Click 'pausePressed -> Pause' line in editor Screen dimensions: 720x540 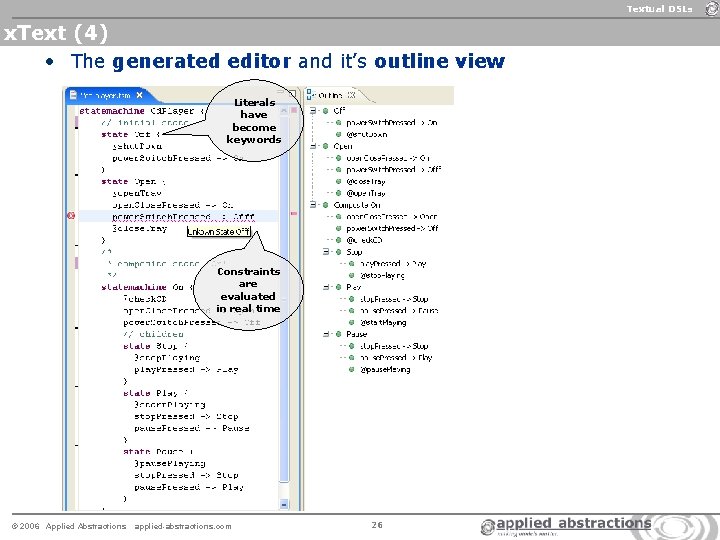click(192, 428)
